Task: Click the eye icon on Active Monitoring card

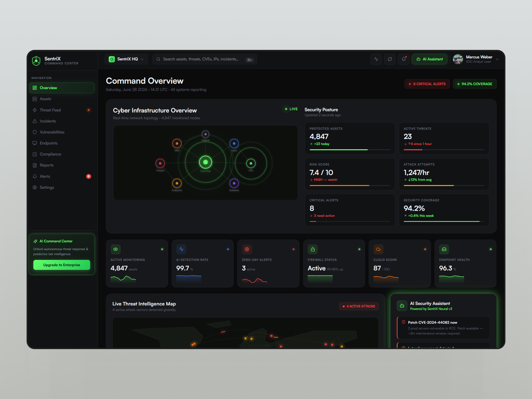Action: click(116, 249)
